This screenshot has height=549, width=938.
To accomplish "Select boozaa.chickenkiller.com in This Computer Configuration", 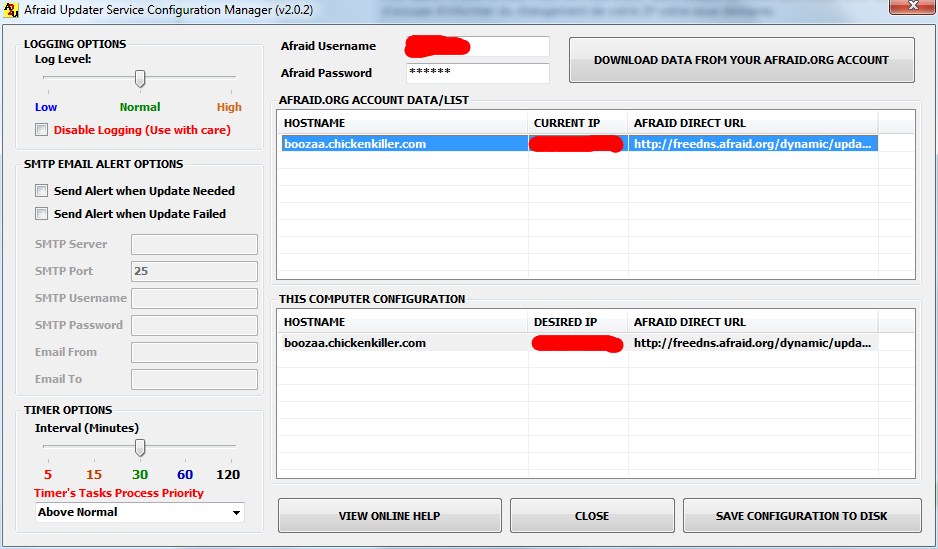I will [x=355, y=343].
